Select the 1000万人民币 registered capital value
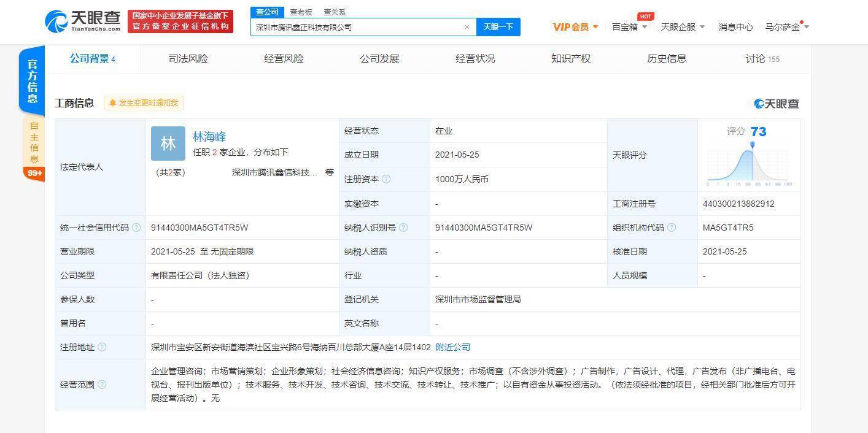868x433 pixels. tap(462, 179)
